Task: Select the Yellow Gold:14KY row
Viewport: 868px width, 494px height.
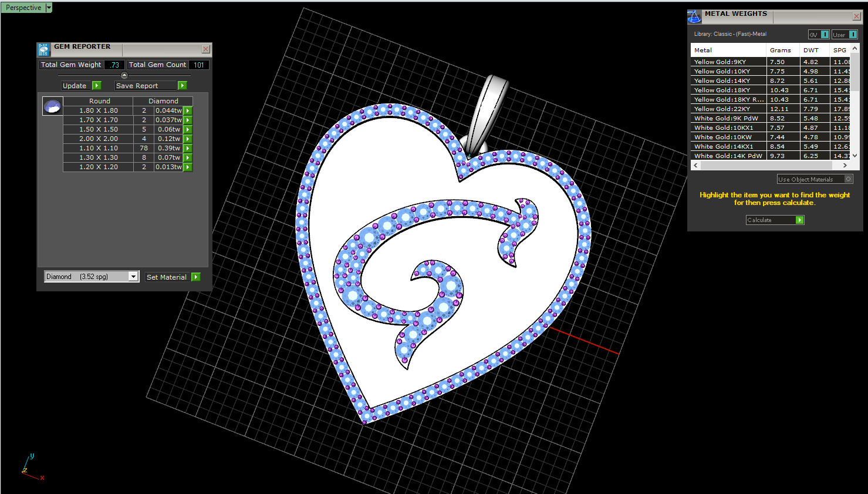Action: tap(771, 80)
